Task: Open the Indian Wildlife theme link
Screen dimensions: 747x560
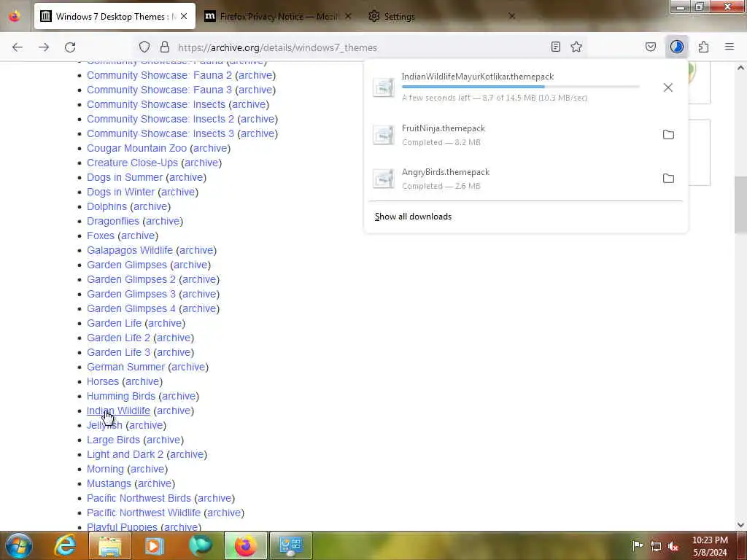Action: point(118,411)
